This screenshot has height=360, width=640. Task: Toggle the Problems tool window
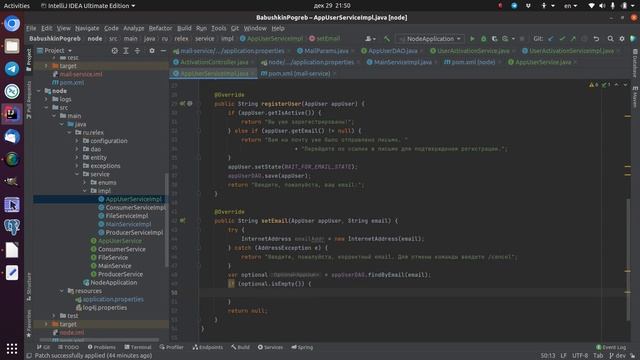click(x=102, y=347)
